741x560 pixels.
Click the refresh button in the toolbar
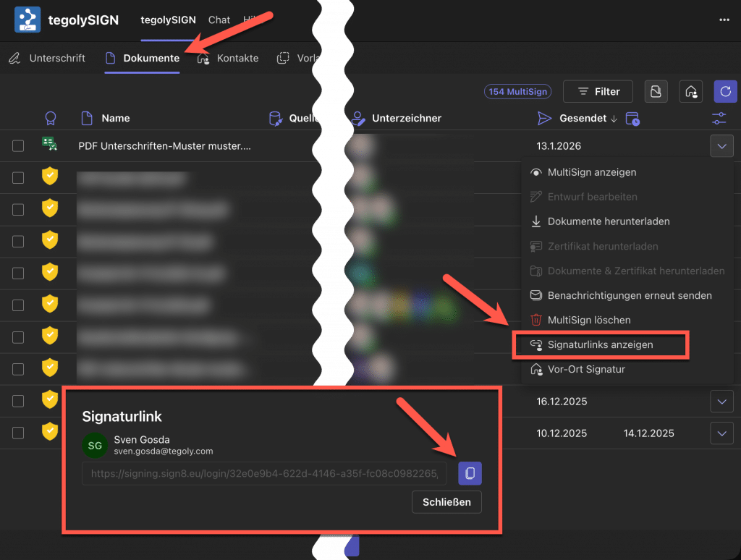725,91
